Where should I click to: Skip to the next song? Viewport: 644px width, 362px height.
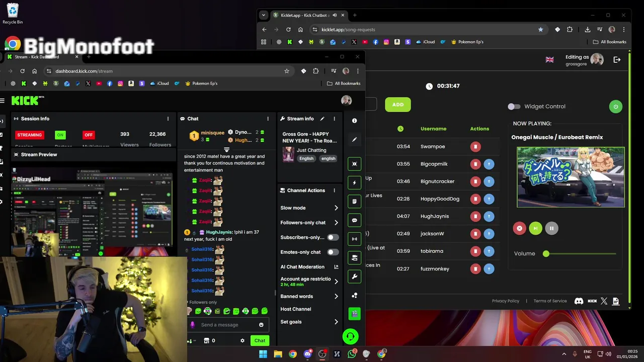[535, 228]
